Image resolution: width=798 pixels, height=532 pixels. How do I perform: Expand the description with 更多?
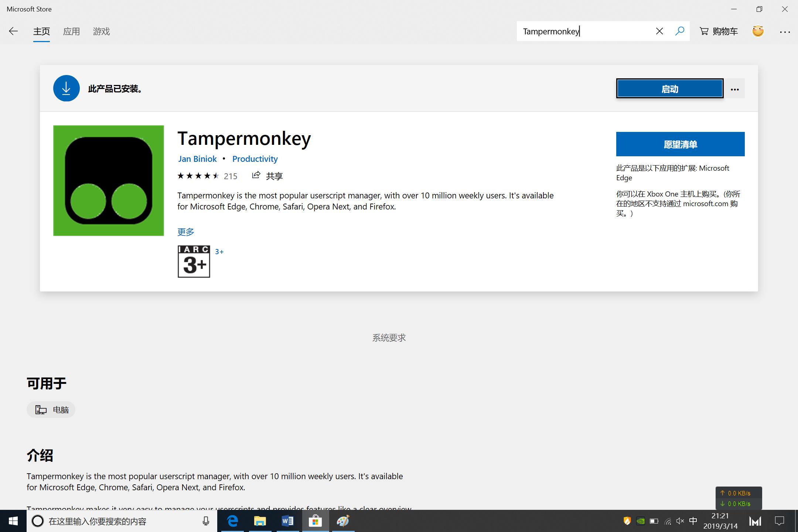click(x=185, y=232)
